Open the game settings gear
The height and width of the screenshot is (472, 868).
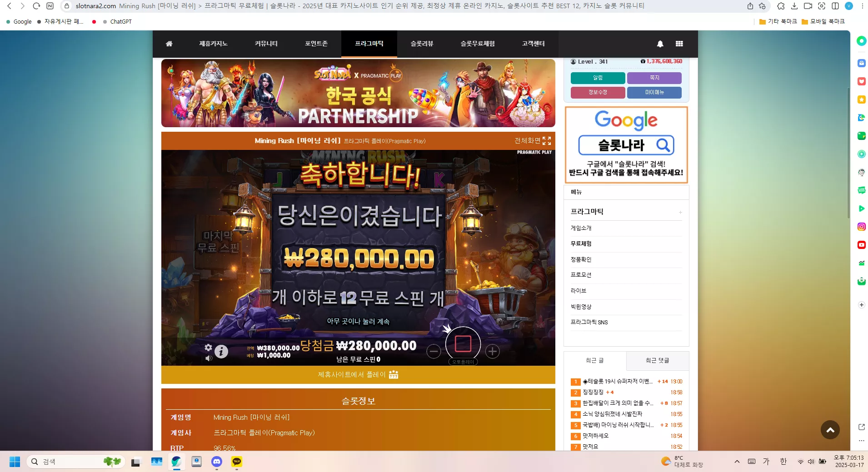point(208,348)
